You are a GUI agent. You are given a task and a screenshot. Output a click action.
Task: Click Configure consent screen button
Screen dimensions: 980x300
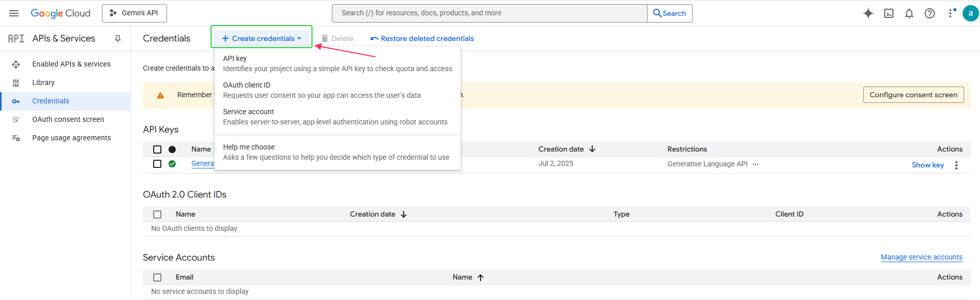[x=913, y=95]
